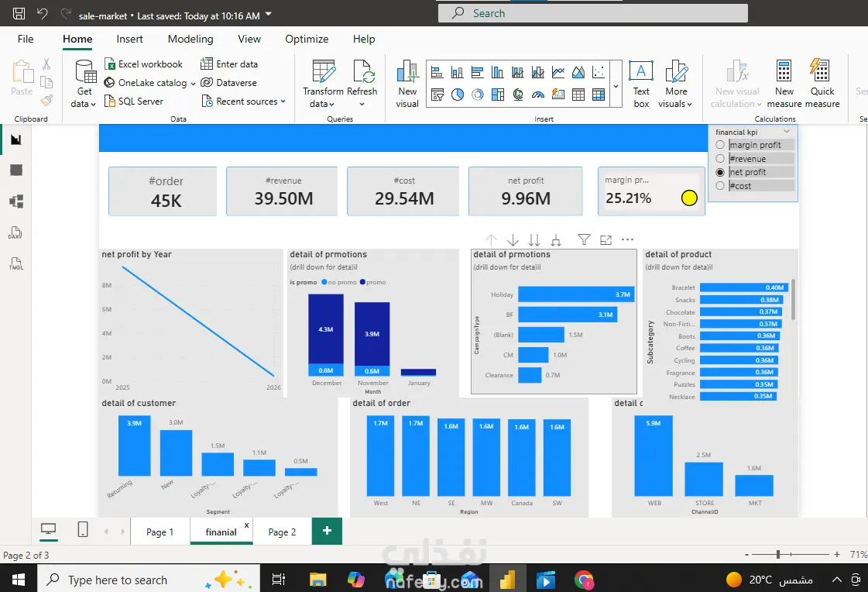Insert a table visual
Image resolution: width=868 pixels, height=592 pixels.
click(578, 95)
